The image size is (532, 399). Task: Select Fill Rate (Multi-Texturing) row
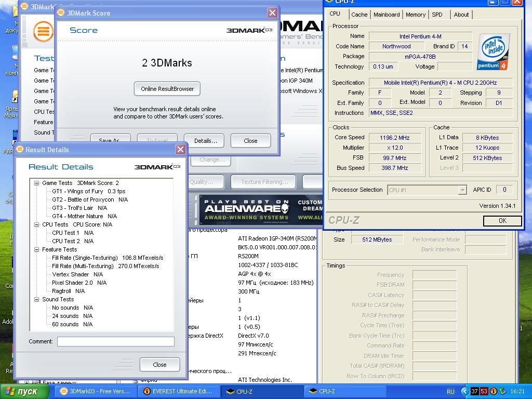click(105, 266)
